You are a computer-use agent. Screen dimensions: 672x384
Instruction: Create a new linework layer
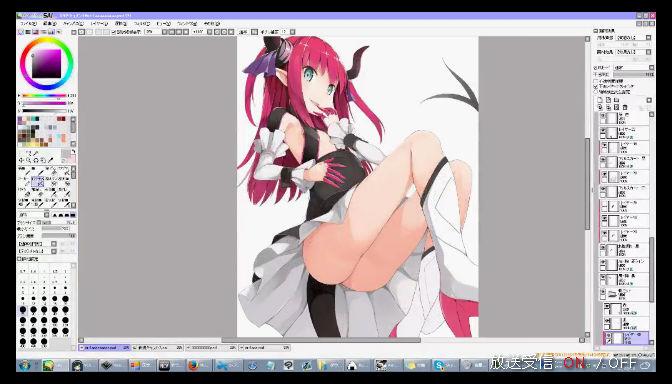pos(608,100)
